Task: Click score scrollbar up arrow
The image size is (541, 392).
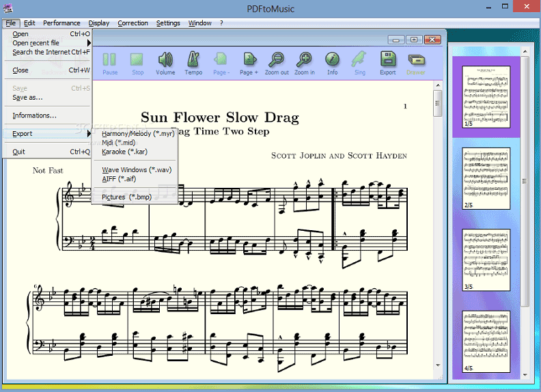Action: coord(437,85)
